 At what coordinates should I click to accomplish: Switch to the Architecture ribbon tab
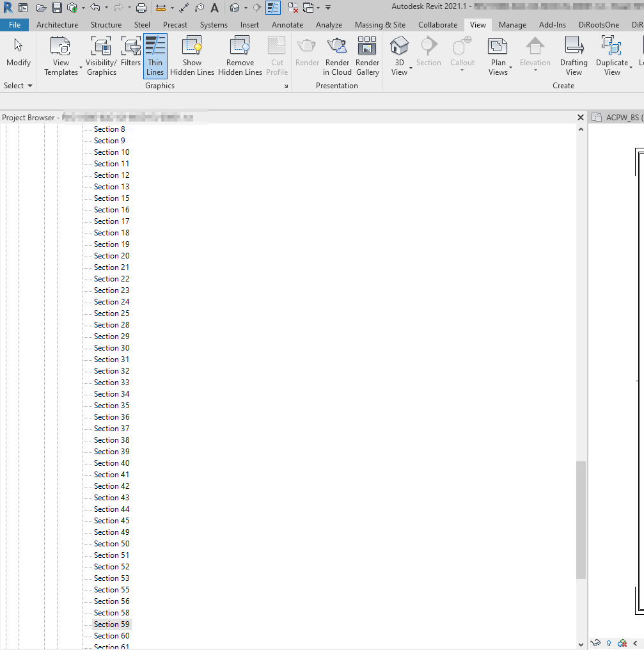point(57,25)
